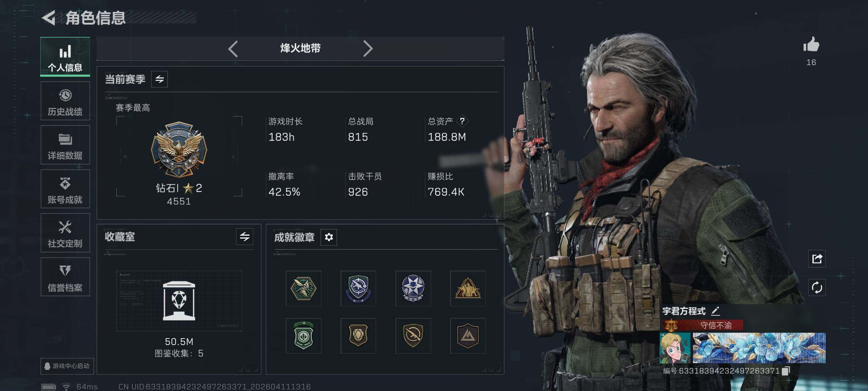This screenshot has height=391, width=868.
Task: Click the collection room display case thumbnail
Action: point(179,301)
